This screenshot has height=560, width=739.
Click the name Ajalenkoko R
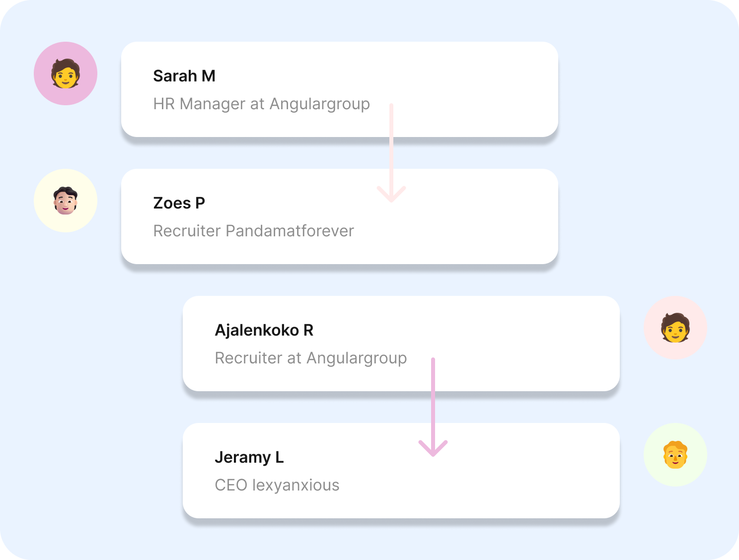[264, 330]
